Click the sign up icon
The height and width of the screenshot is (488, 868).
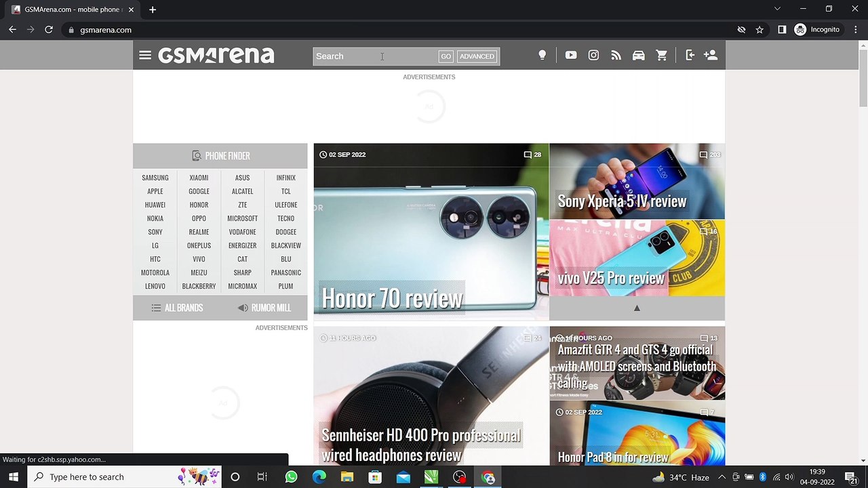(x=711, y=56)
